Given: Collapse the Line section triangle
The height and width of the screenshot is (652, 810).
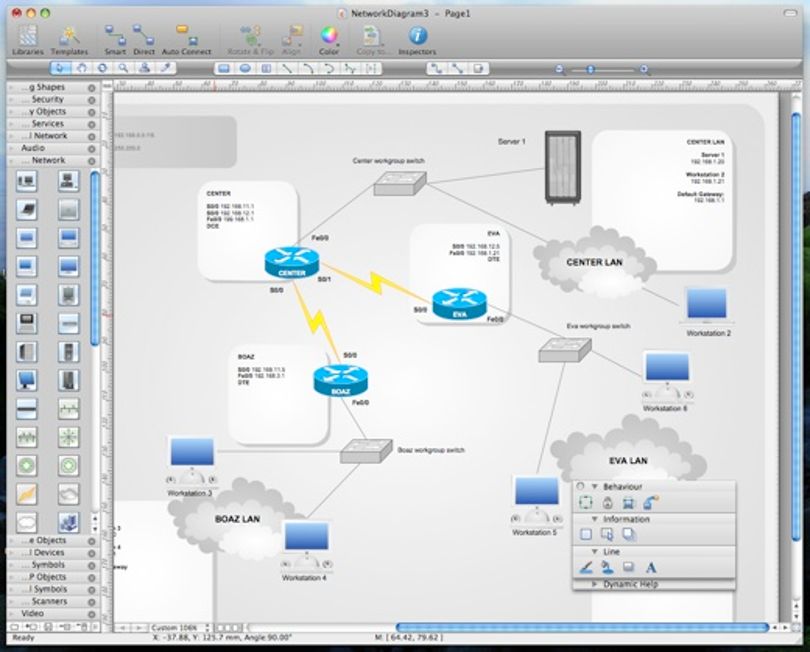Looking at the screenshot, I should click(x=594, y=552).
